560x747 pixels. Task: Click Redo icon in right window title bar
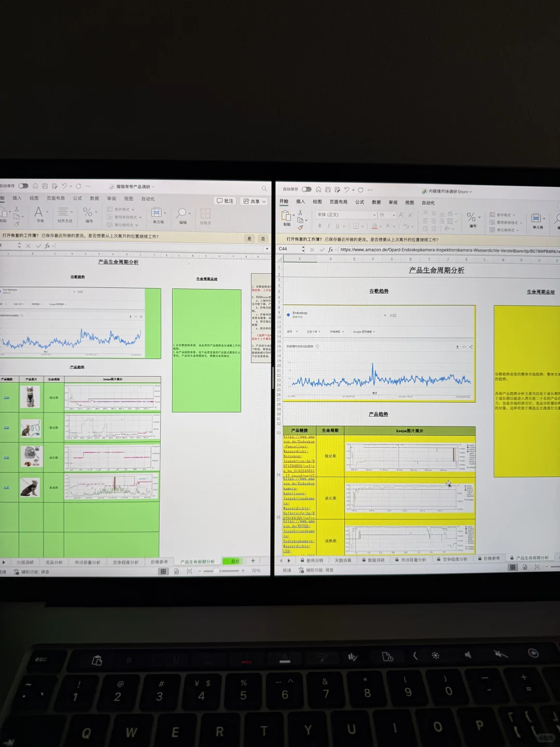coord(361,190)
